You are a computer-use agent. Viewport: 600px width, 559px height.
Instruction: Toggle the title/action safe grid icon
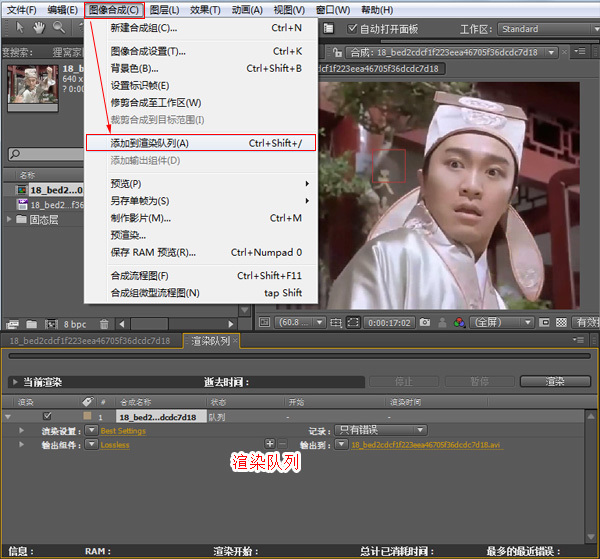tap(336, 323)
